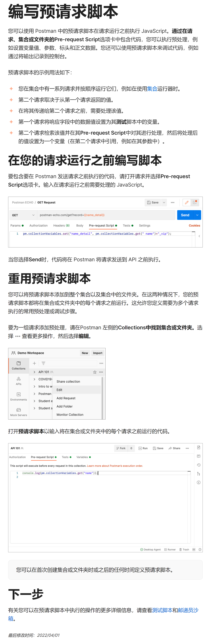Open the comments icon in right sidebar
The height and width of the screenshot is (644, 211).
point(199,456)
